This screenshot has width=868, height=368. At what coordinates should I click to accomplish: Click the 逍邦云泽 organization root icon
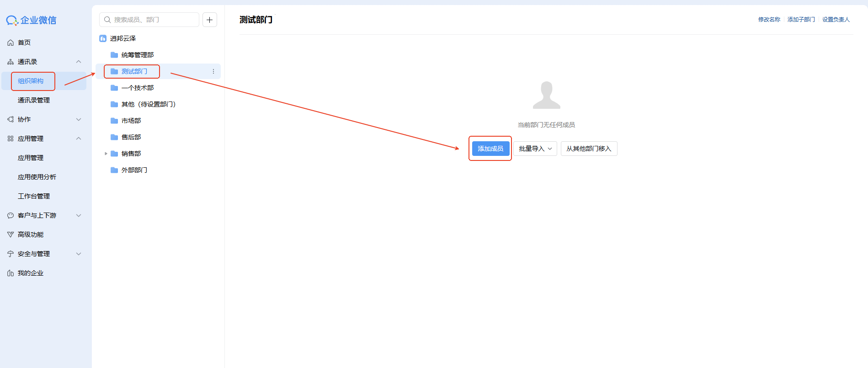pos(103,38)
